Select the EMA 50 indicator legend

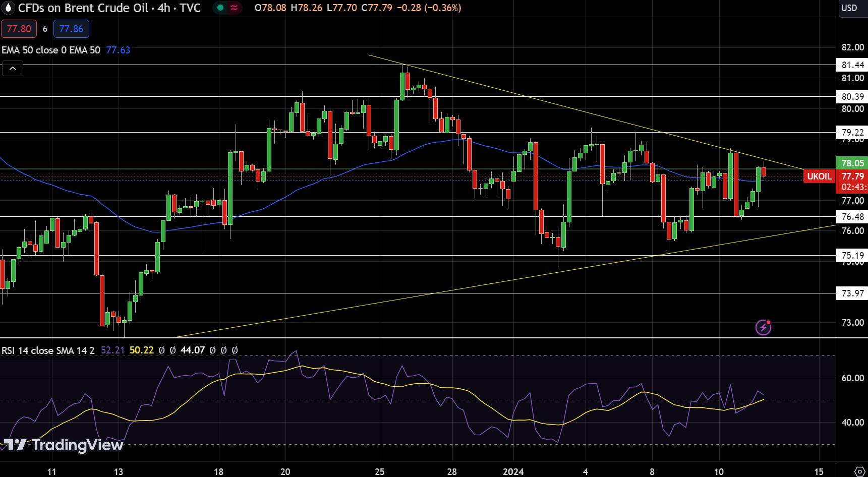tap(51, 50)
